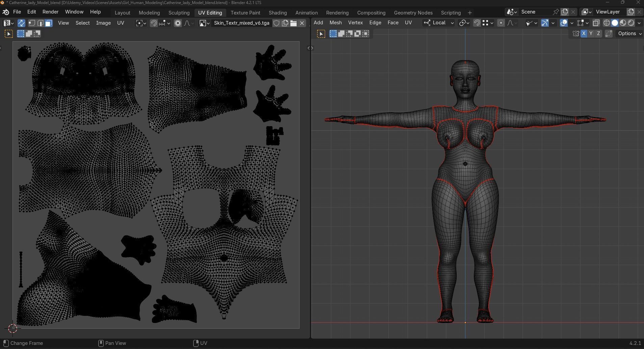
Task: Open UV editor snap settings dropdown
Action: tap(164, 23)
